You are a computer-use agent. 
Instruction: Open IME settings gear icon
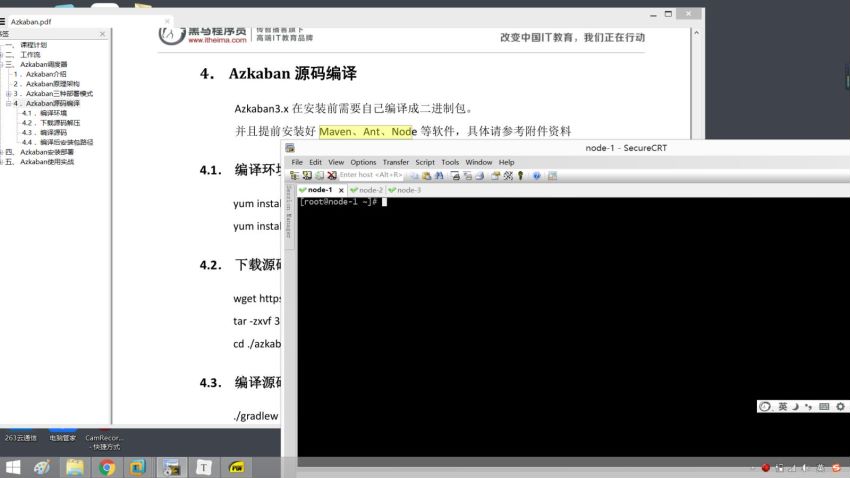(840, 407)
